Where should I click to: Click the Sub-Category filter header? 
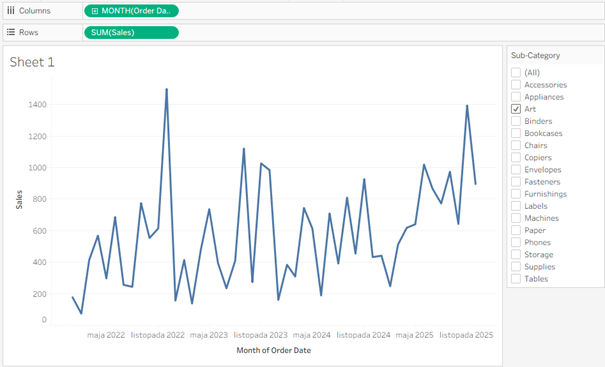(x=536, y=55)
